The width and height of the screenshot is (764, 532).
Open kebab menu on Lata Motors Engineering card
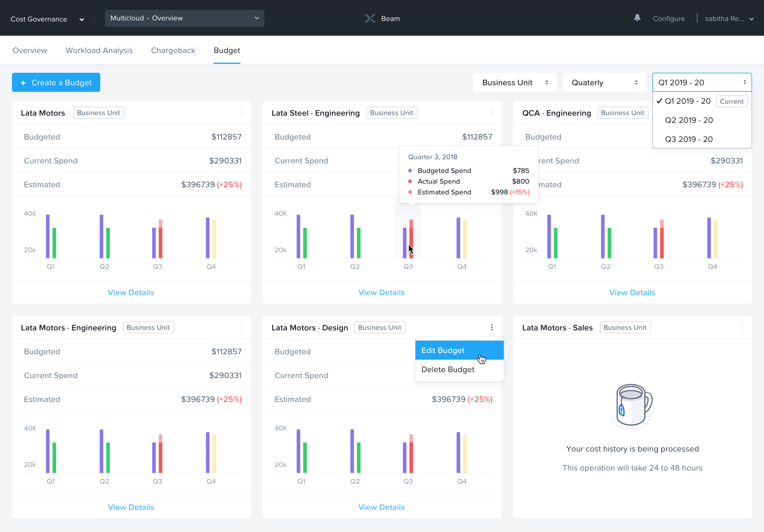coord(241,327)
